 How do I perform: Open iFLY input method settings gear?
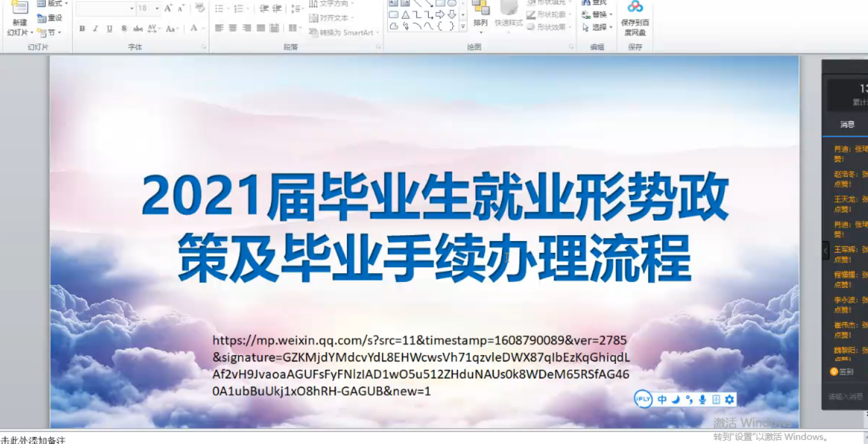(x=729, y=400)
